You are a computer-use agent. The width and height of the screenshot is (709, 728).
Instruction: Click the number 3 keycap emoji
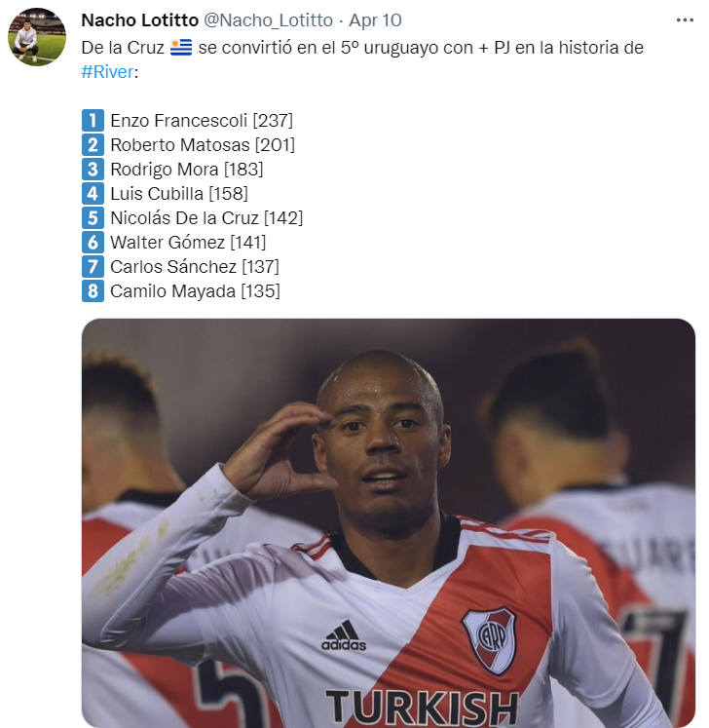click(x=93, y=169)
